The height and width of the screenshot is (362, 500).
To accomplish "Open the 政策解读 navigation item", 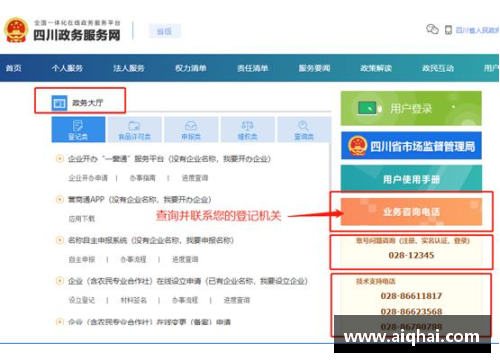I will (376, 68).
